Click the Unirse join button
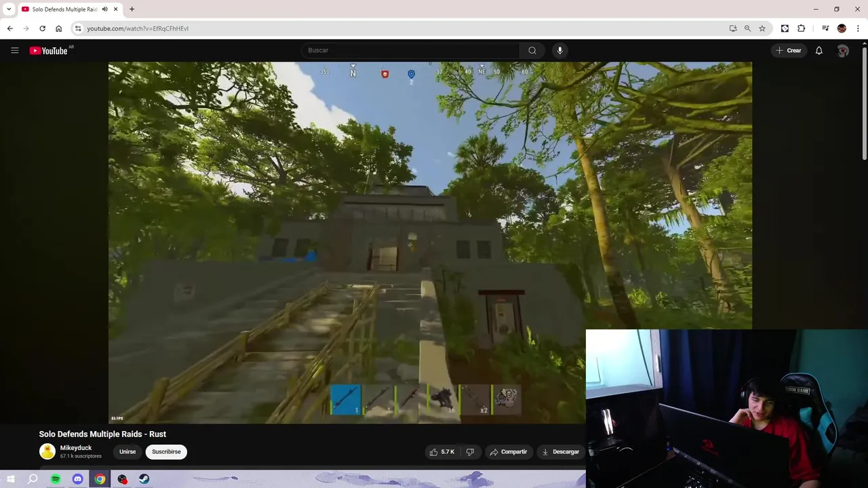Viewport: 868px width, 488px height. click(127, 451)
